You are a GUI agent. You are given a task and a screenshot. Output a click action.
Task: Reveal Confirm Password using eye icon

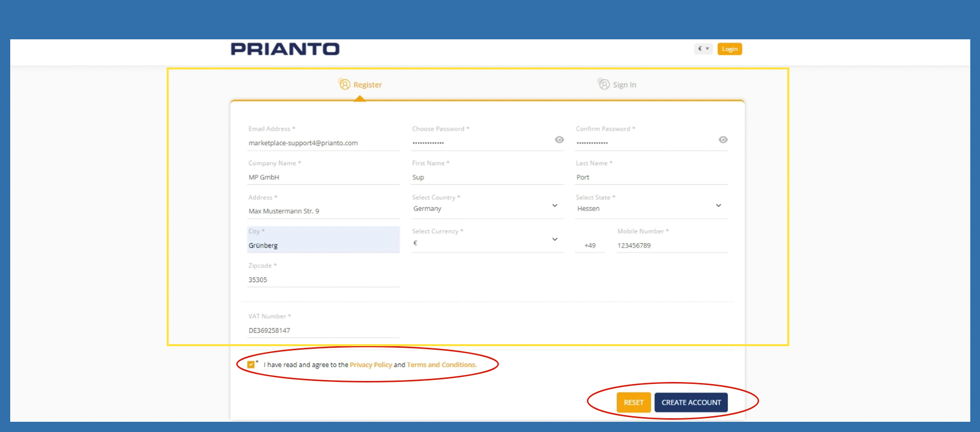(x=723, y=140)
